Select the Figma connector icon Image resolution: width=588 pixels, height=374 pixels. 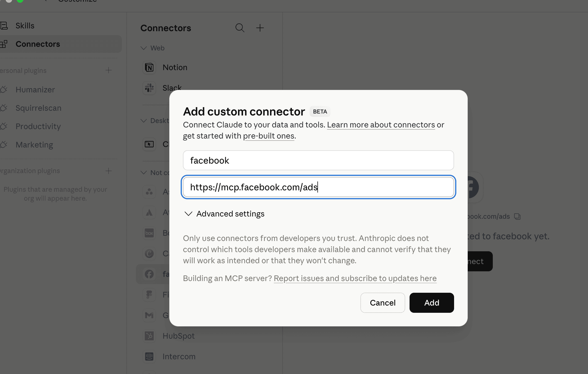(149, 295)
